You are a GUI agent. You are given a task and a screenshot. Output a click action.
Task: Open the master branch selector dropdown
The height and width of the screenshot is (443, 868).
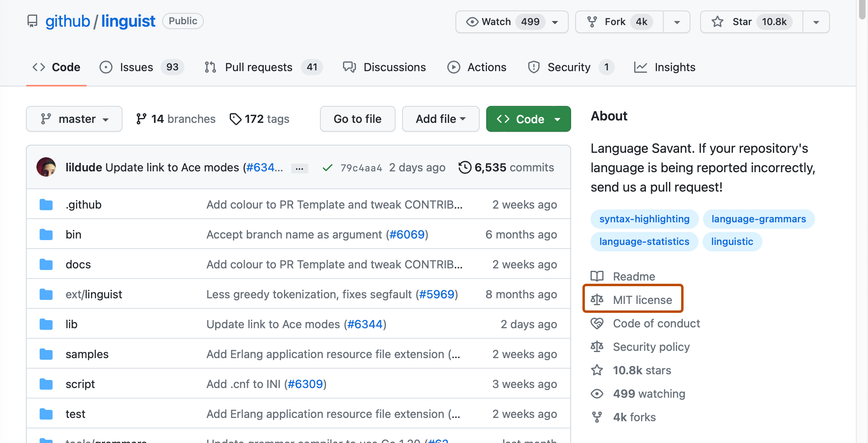[74, 119]
